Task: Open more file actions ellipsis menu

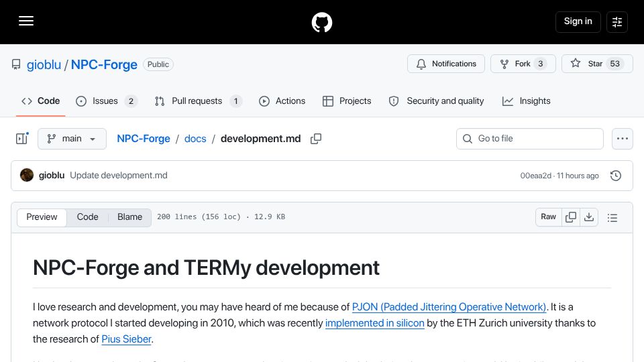Action: [x=623, y=139]
